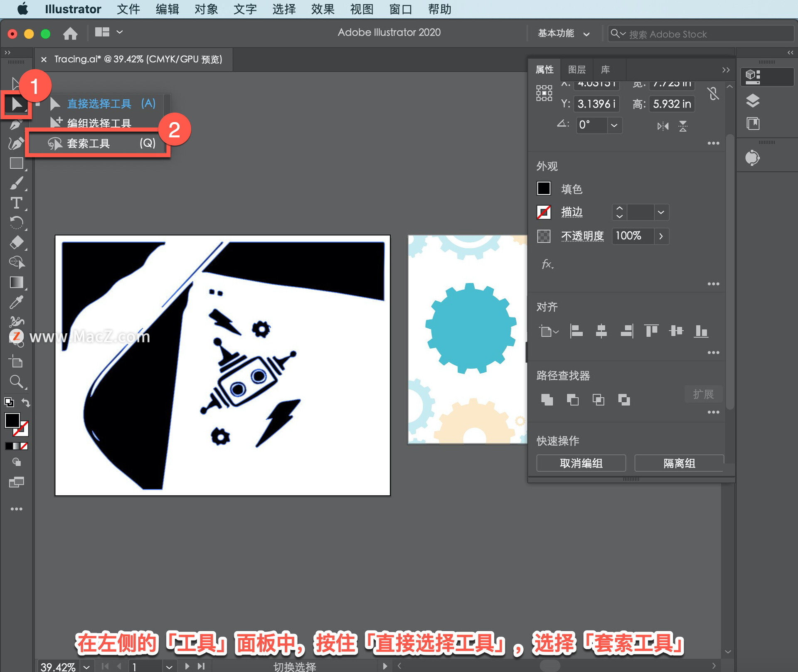This screenshot has height=672, width=798.
Task: Click Flip Vertical icon
Action: [683, 126]
